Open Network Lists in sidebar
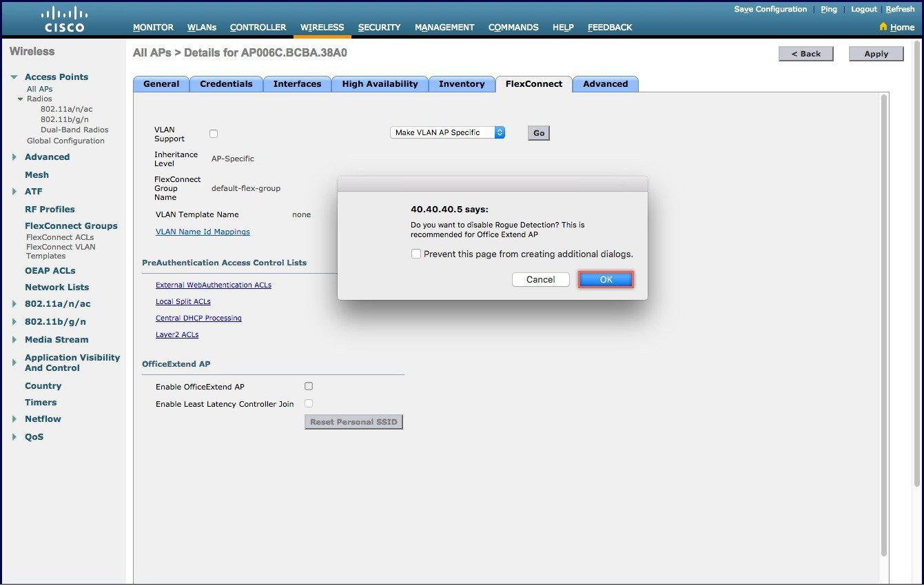 click(57, 287)
